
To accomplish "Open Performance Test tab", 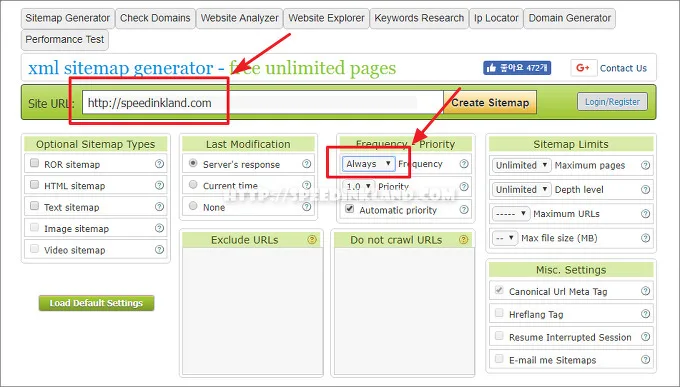I will 65,39.
